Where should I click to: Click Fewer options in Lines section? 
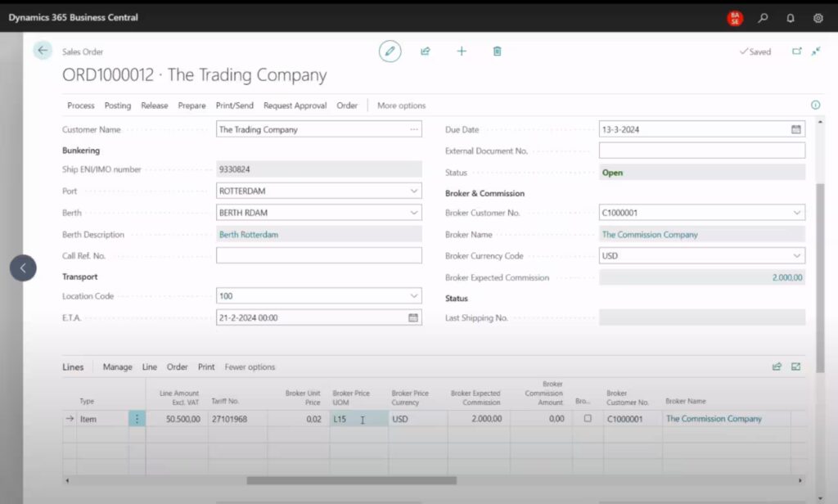pyautogui.click(x=250, y=367)
